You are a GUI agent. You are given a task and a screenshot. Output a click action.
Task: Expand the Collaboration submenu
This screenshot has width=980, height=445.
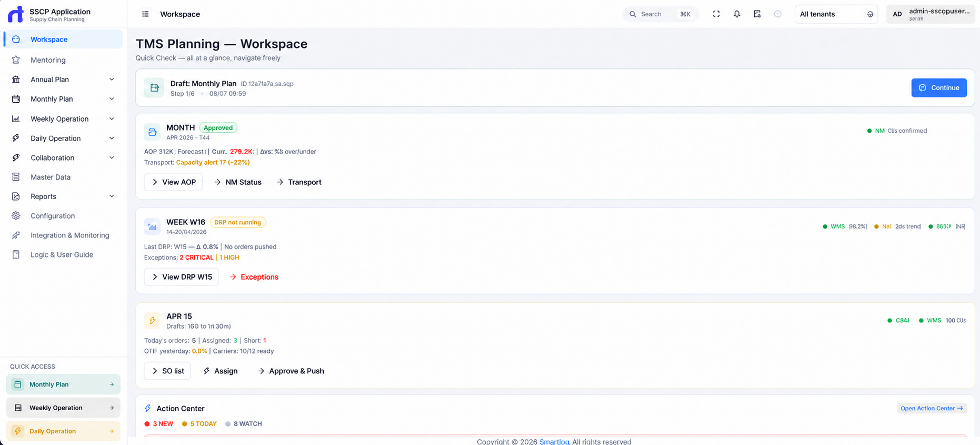tap(112, 158)
